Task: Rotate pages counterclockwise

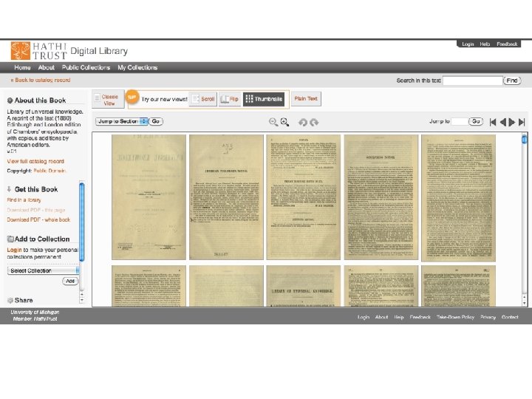Action: point(303,122)
